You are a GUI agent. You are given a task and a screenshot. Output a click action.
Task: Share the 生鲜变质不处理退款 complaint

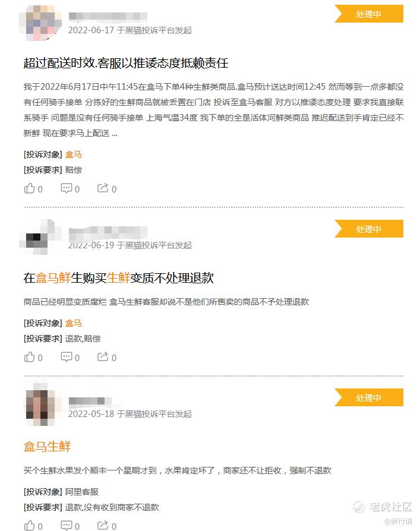pyautogui.click(x=107, y=358)
